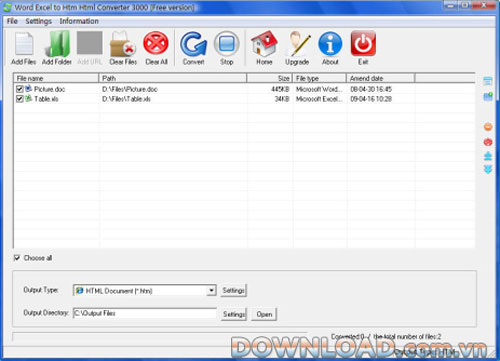Click Settings button beside Output Directory
This screenshot has height=361, width=500.
(234, 314)
